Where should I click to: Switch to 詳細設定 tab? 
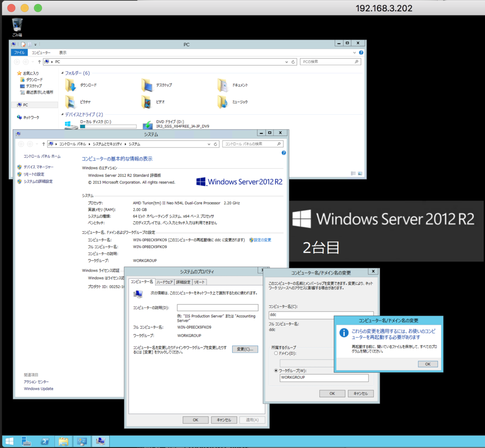pos(183,282)
